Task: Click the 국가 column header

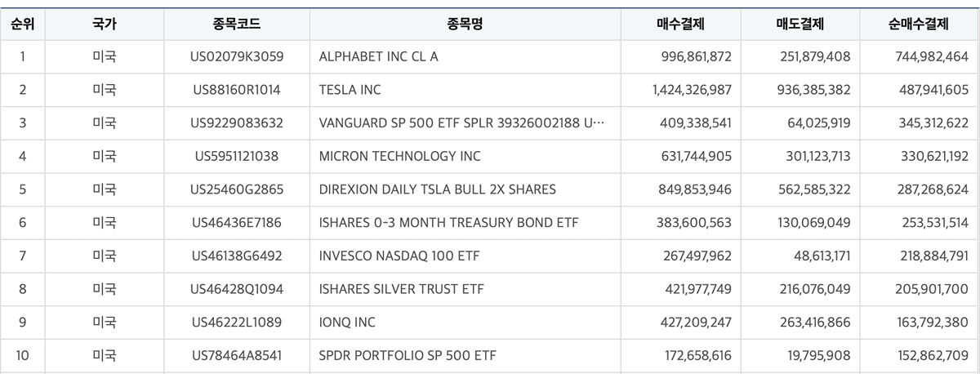Action: pyautogui.click(x=104, y=24)
